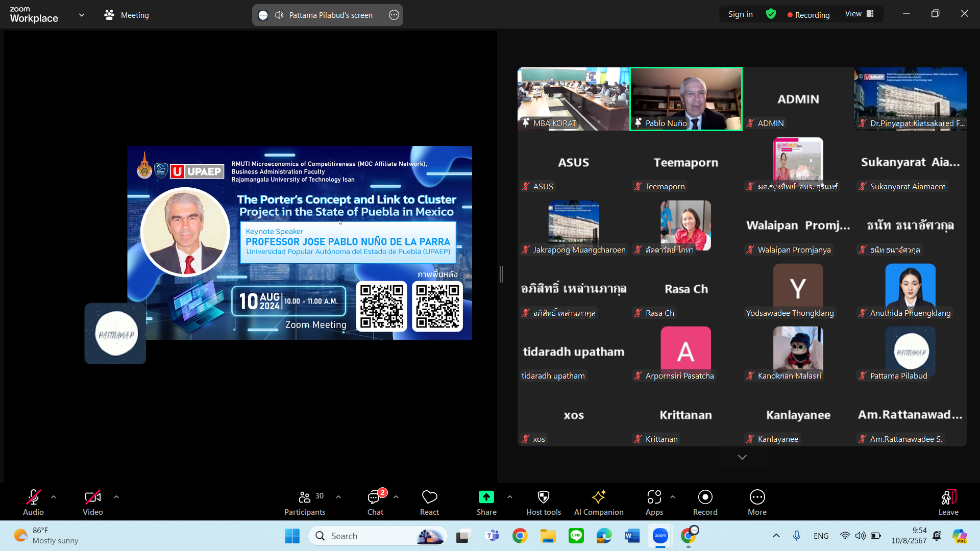Viewport: 980px width, 551px height.
Task: Click the green encryption shield icon
Action: point(771,14)
